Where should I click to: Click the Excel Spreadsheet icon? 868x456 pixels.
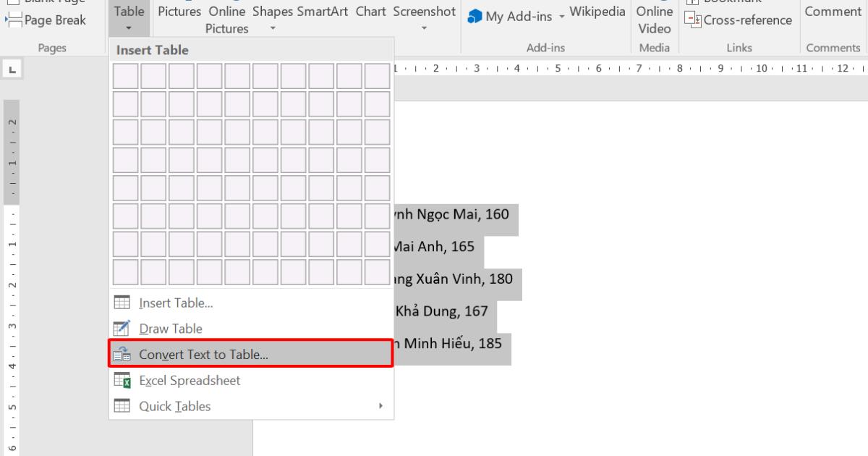click(x=122, y=381)
